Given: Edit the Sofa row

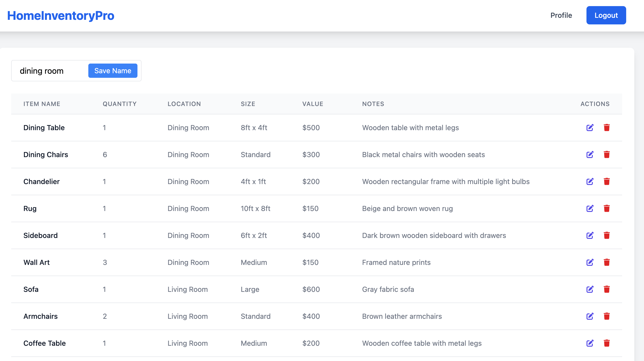Looking at the screenshot, I should pos(590,289).
